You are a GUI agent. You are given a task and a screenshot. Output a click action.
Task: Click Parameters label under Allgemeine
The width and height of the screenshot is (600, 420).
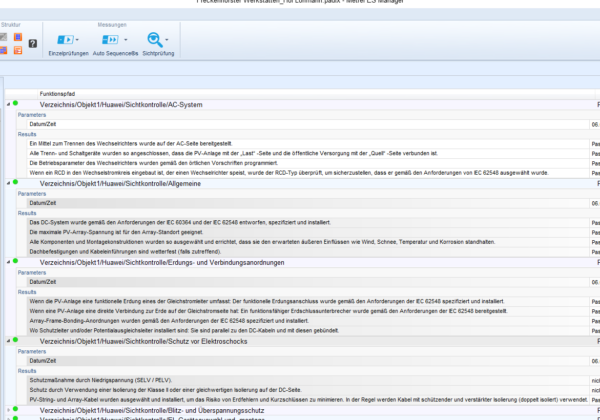pos(32,194)
